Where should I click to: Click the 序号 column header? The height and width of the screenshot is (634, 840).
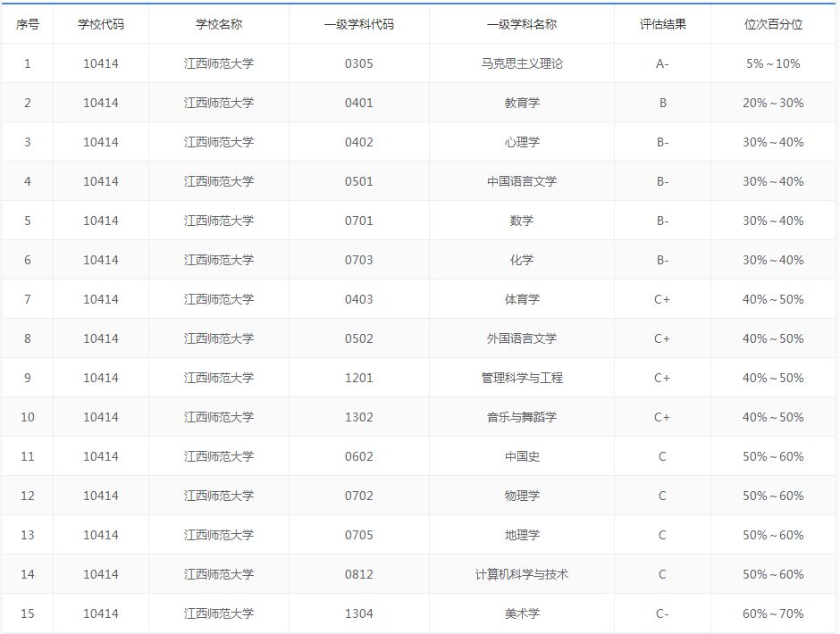(28, 24)
